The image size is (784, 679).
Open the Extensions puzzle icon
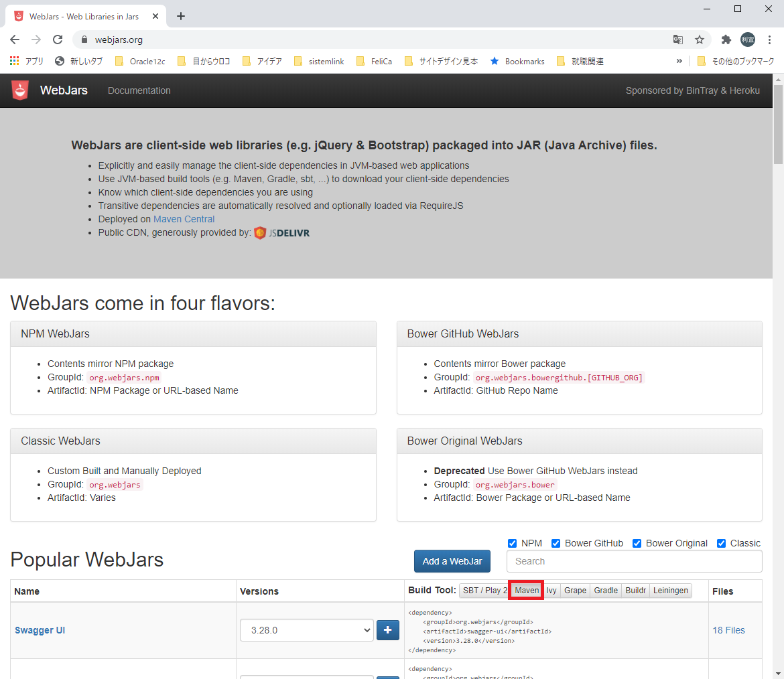point(726,40)
